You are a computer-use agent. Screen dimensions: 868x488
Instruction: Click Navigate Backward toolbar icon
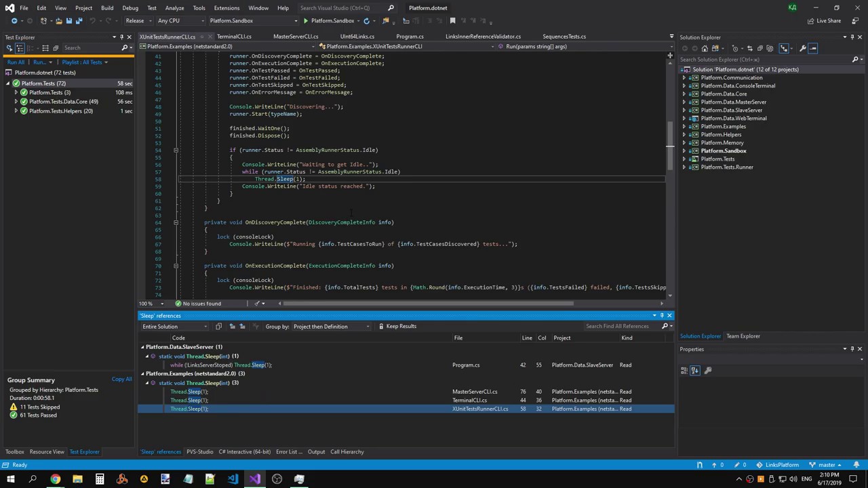coord(14,21)
